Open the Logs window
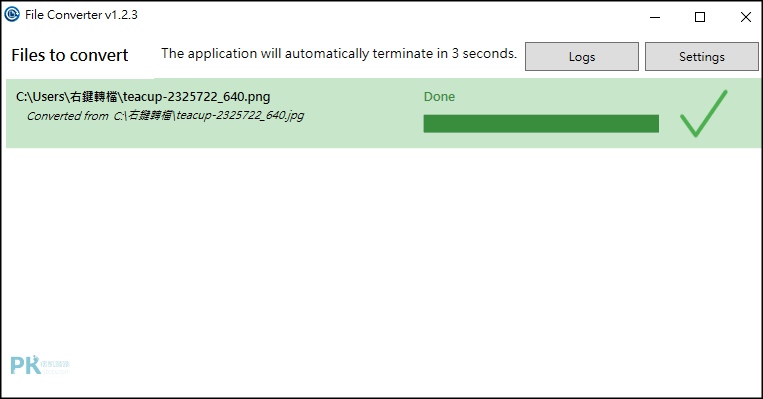Viewport: 763px width, 399px height. pos(582,56)
